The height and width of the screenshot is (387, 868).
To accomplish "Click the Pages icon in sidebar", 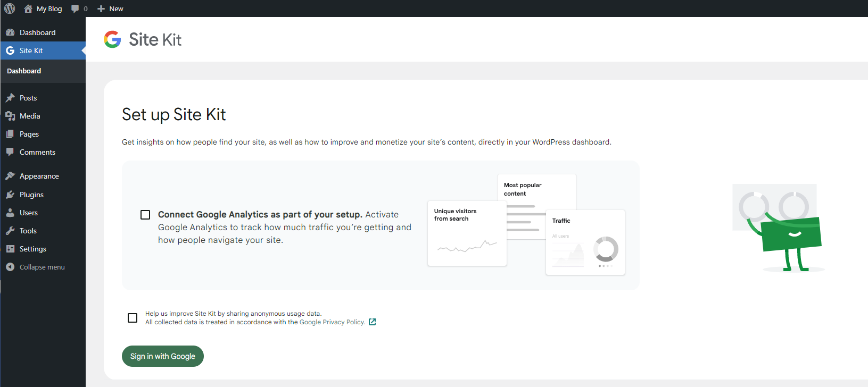I will click(x=10, y=134).
